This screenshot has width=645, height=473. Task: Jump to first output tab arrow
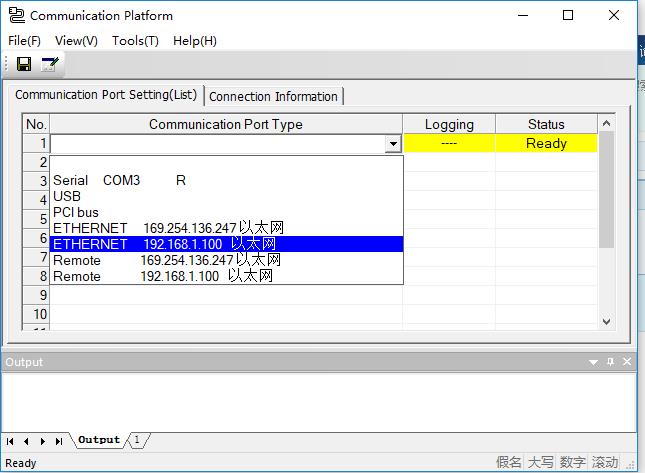[11, 441]
